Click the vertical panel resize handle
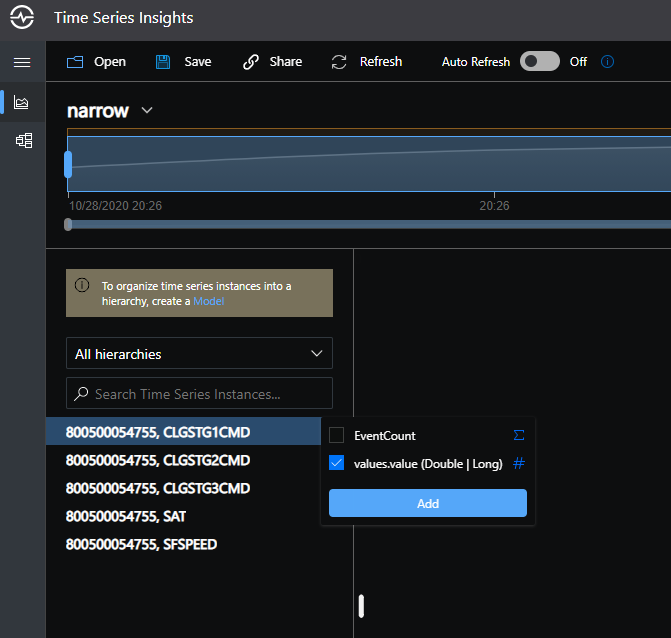This screenshot has width=671, height=638. pyautogui.click(x=361, y=606)
